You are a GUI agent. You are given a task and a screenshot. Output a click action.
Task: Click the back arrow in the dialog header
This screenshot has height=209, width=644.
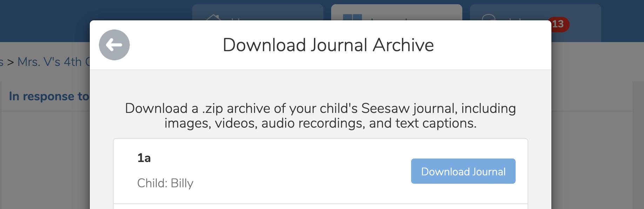[x=114, y=45]
